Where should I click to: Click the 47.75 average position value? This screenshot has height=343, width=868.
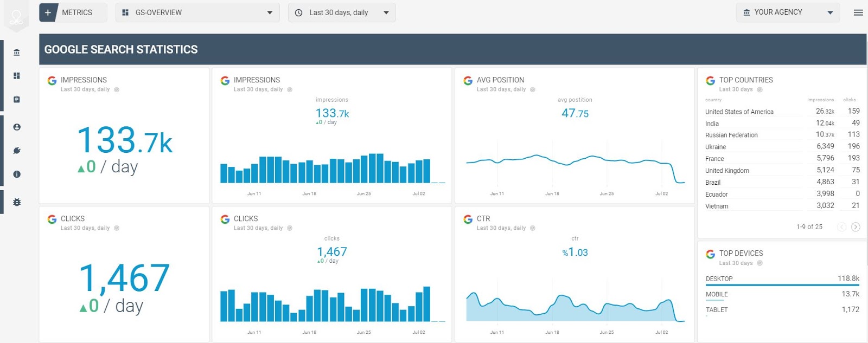pyautogui.click(x=575, y=113)
